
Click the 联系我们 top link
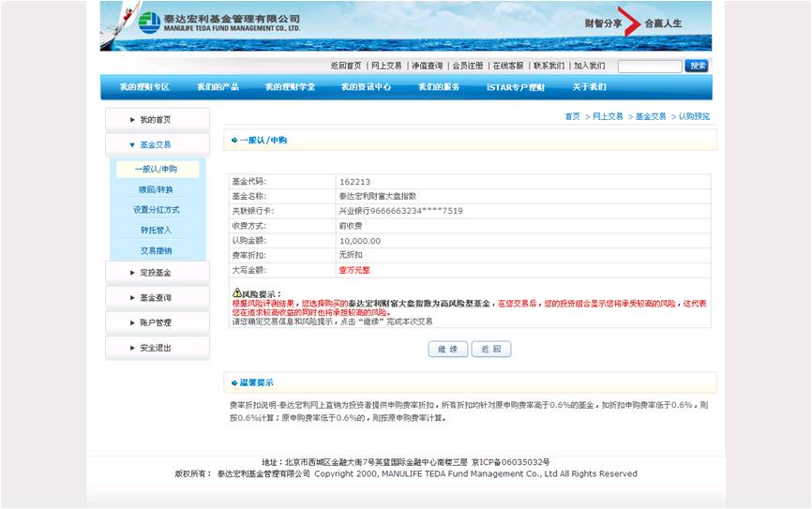point(549,66)
